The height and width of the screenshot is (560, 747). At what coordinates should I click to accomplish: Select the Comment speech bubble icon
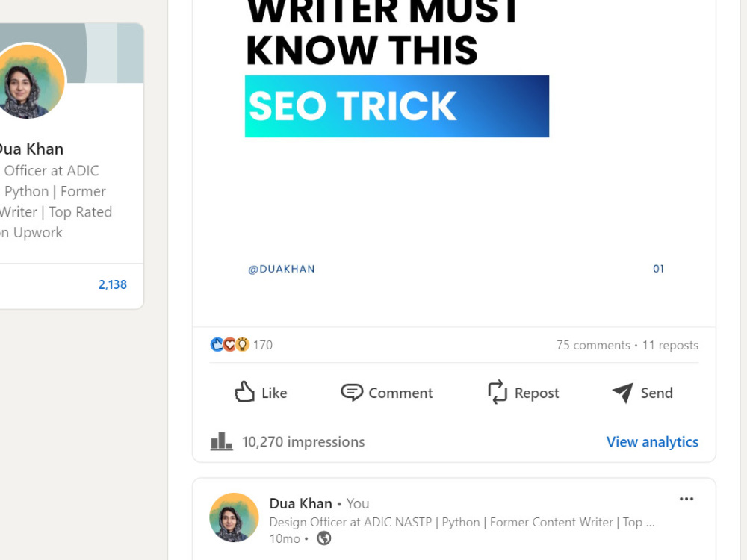352,392
